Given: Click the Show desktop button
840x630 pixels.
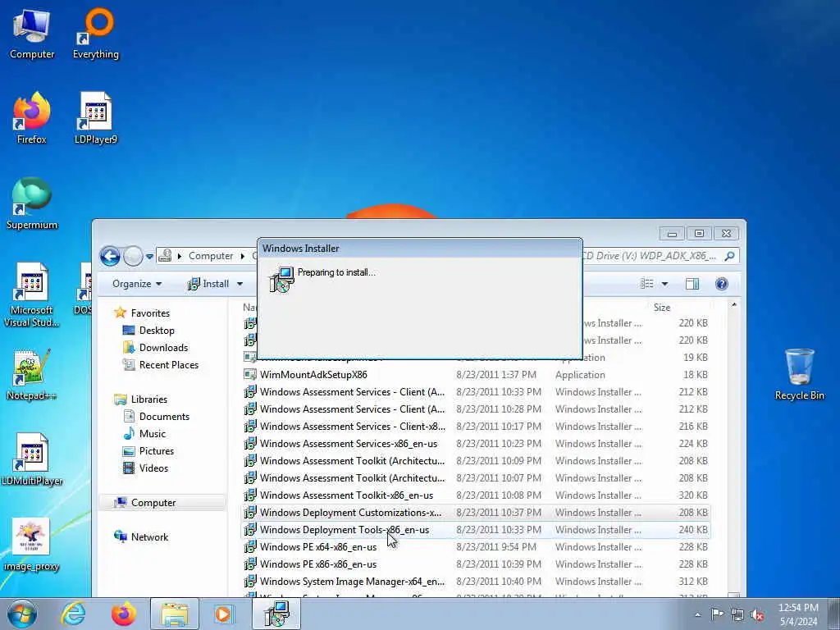Looking at the screenshot, I should [x=834, y=614].
